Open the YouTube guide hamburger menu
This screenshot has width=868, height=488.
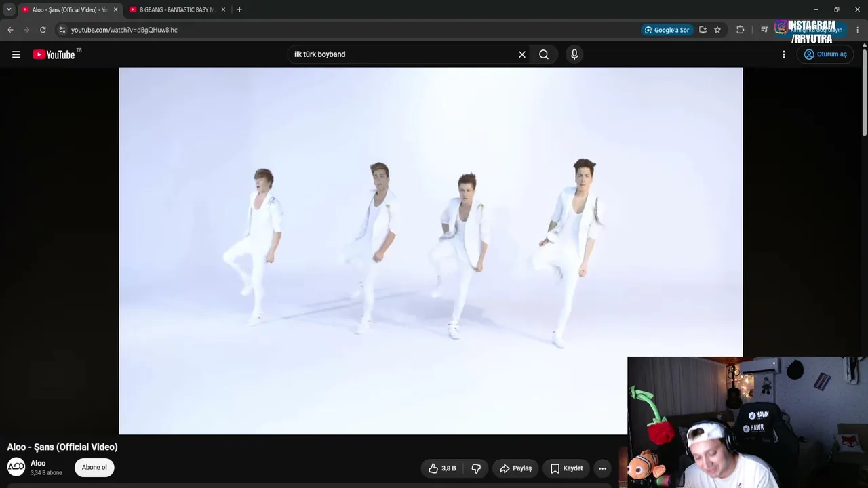16,54
